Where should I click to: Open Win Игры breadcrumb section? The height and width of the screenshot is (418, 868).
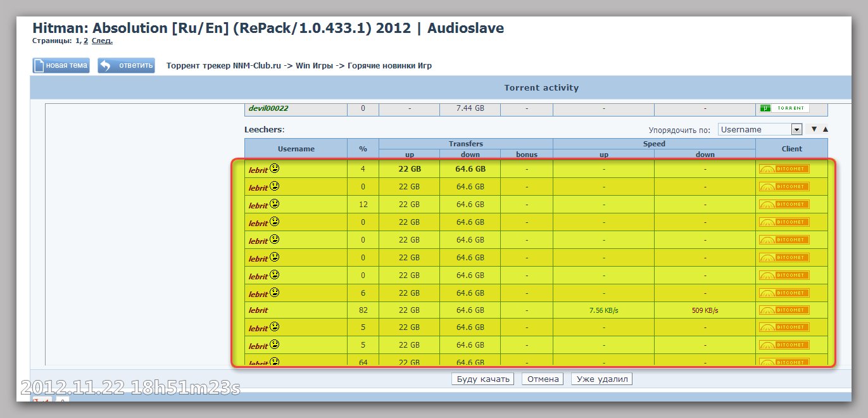pos(314,66)
